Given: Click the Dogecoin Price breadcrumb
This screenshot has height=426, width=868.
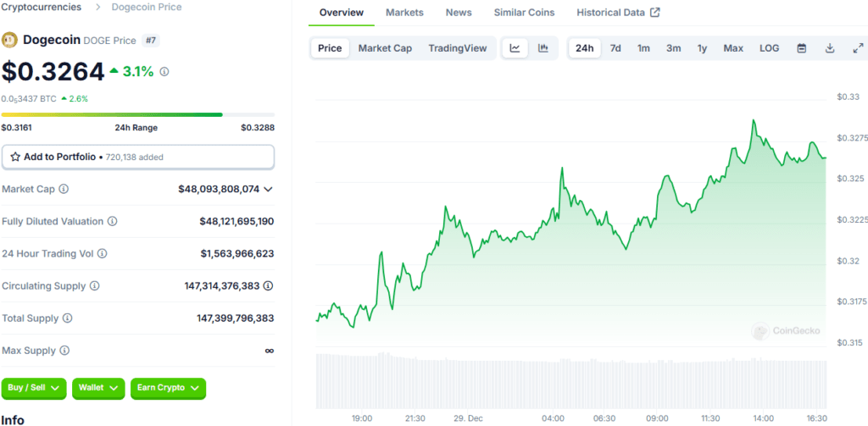Looking at the screenshot, I should (x=147, y=7).
